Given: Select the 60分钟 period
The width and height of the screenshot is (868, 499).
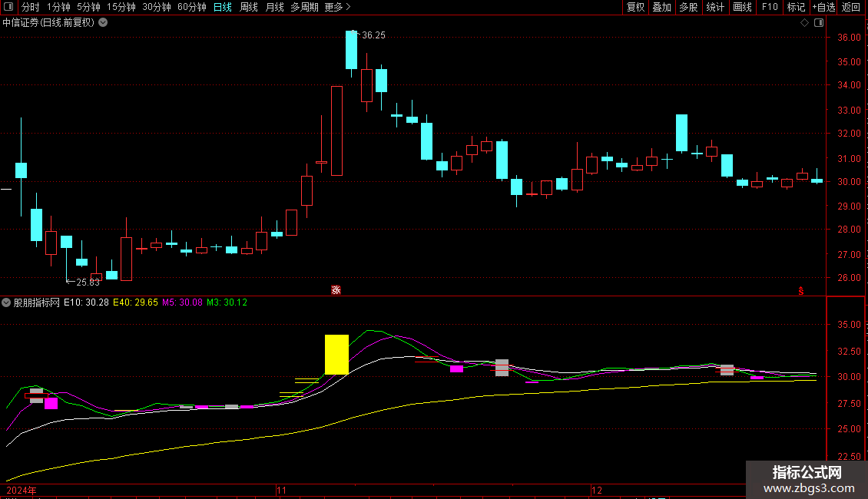Looking at the screenshot, I should tap(192, 7).
